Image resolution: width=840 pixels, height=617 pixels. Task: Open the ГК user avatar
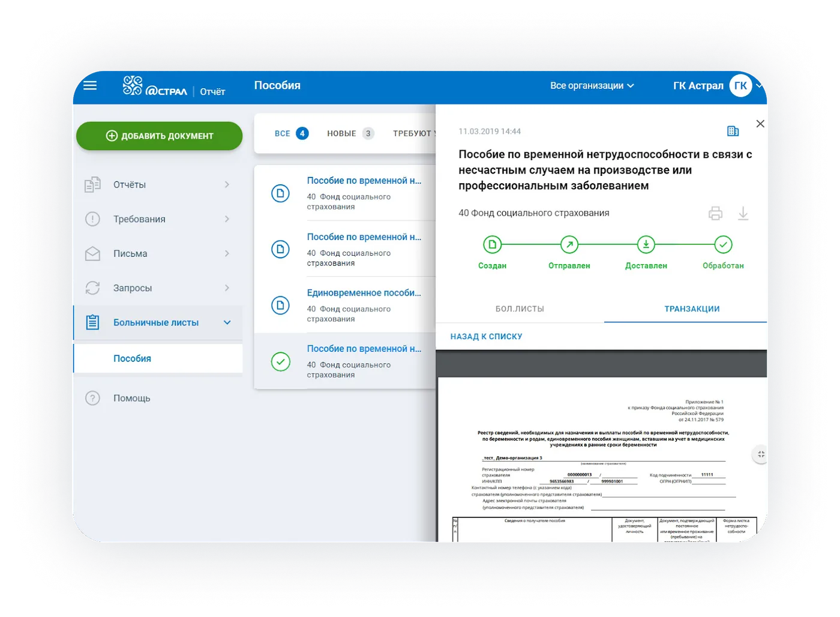(740, 86)
